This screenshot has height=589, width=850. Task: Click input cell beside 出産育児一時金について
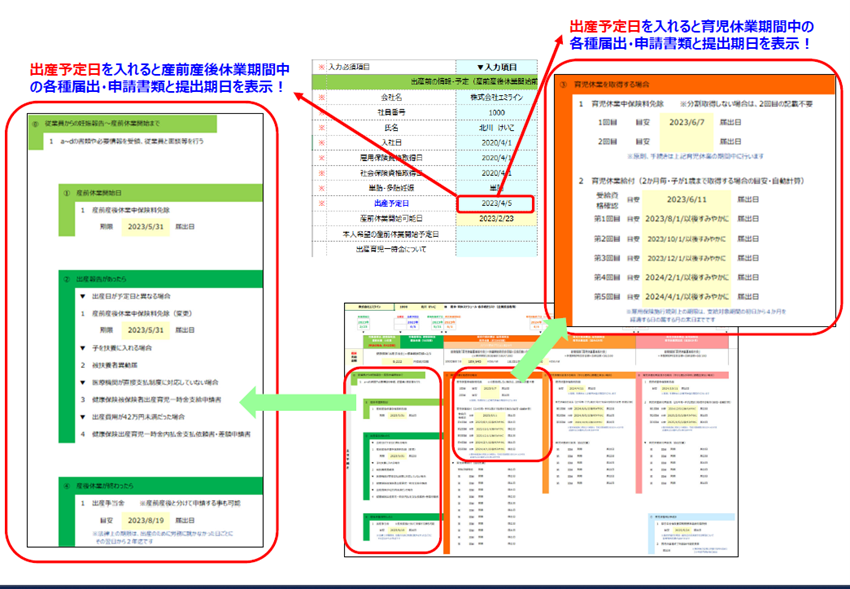(x=497, y=249)
